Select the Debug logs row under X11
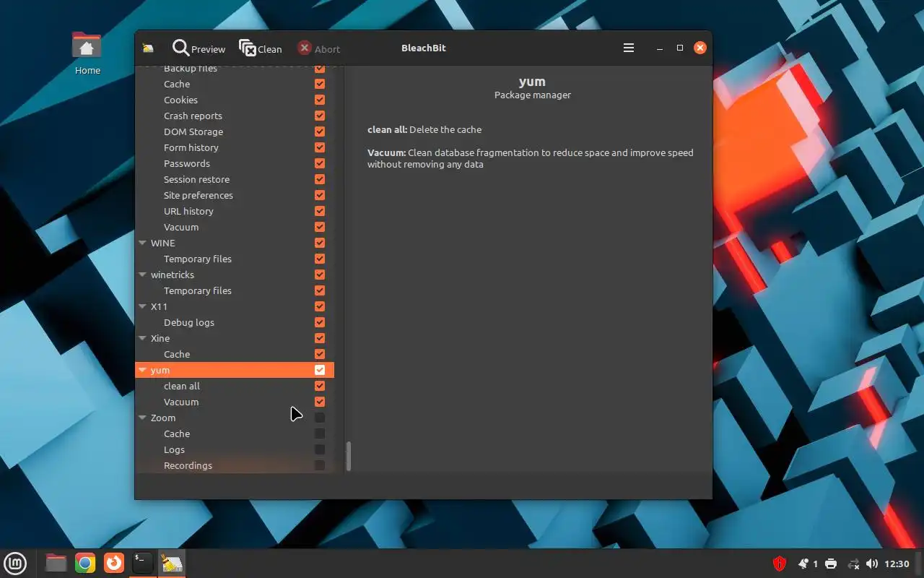 (x=235, y=322)
